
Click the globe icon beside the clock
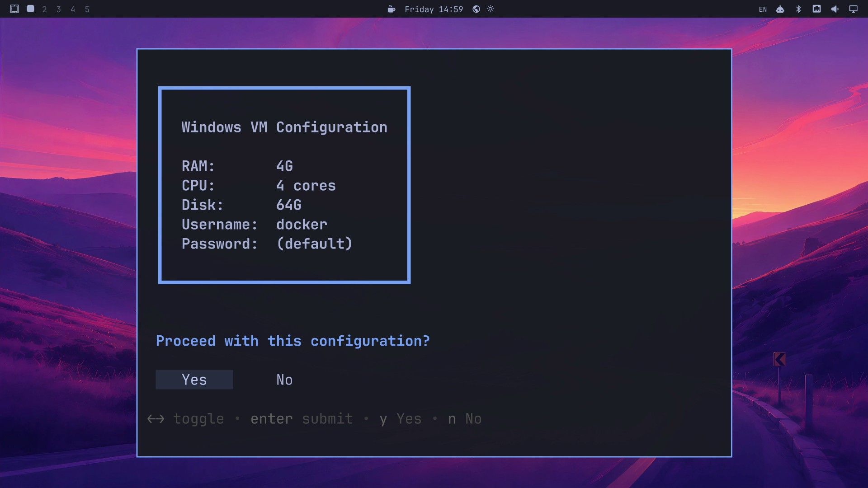(x=476, y=9)
